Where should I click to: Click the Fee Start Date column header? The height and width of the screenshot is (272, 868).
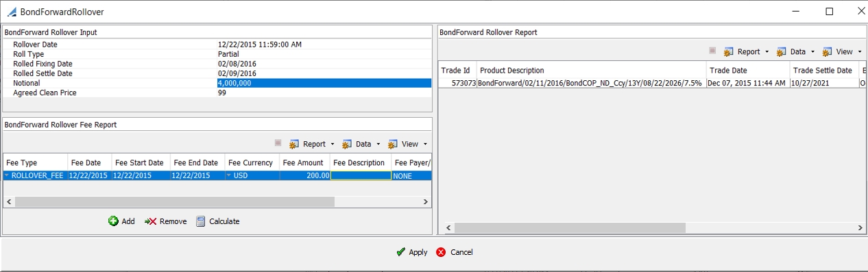pyautogui.click(x=141, y=163)
